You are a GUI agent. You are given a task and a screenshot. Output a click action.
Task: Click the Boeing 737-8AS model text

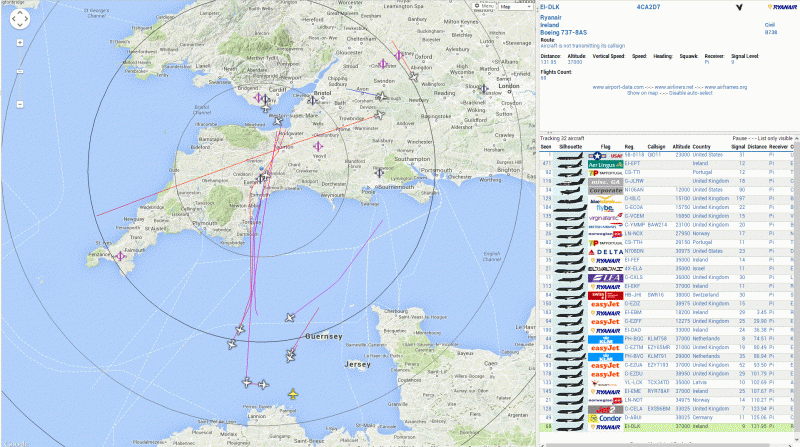(x=564, y=33)
